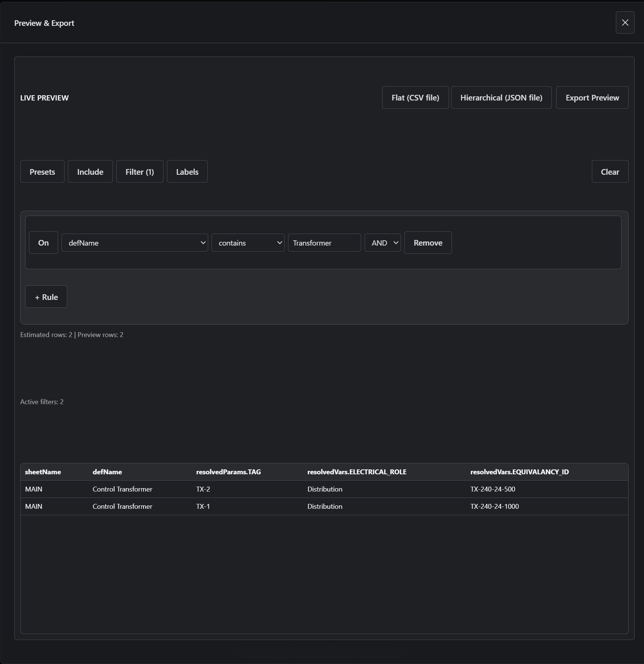
Task: Open the defName field dropdown
Action: click(x=135, y=243)
